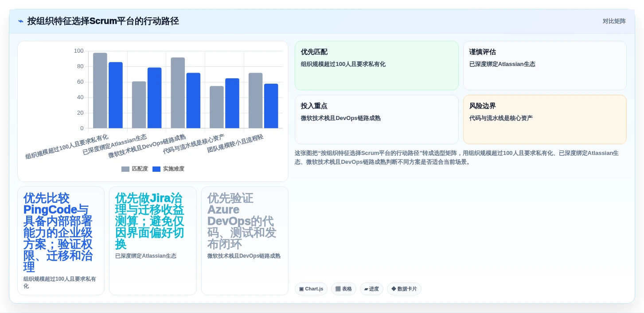
Task: Click the summary paragraph starting 这张图把
Action: click(x=457, y=158)
